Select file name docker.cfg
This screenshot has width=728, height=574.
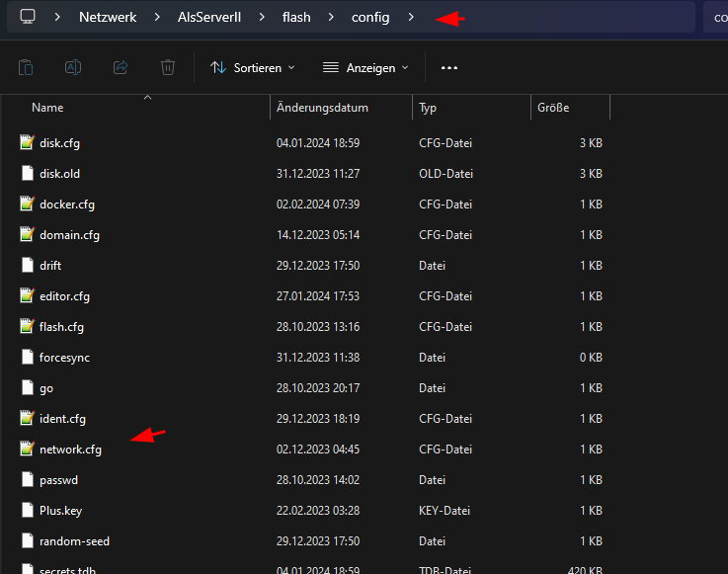coord(67,205)
